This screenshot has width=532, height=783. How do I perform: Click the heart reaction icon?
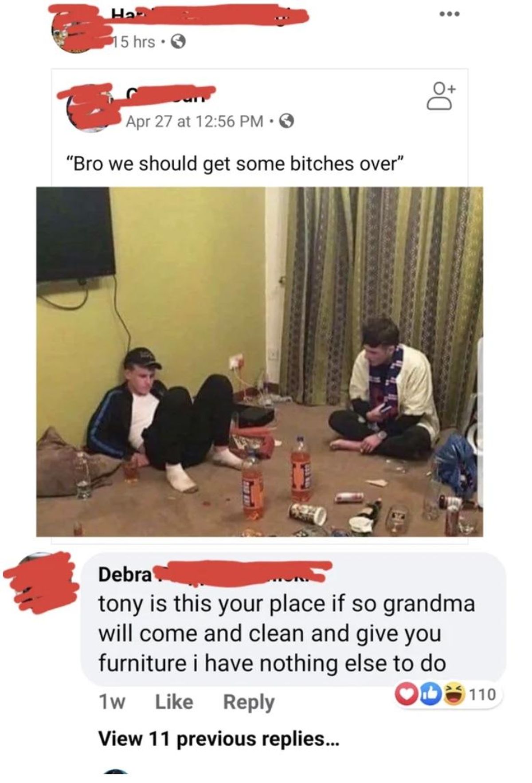pos(407,693)
